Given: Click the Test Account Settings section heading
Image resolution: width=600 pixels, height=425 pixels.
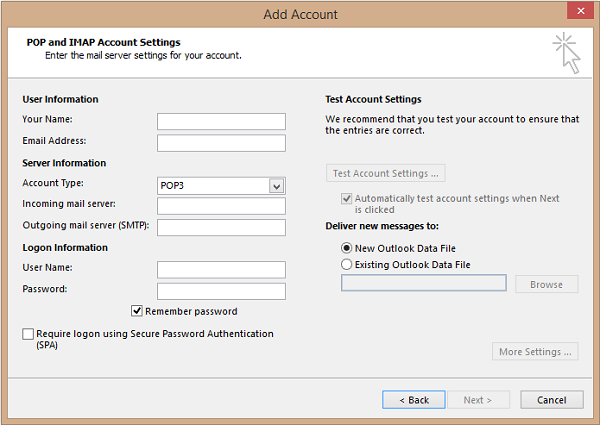Looking at the screenshot, I should [373, 99].
